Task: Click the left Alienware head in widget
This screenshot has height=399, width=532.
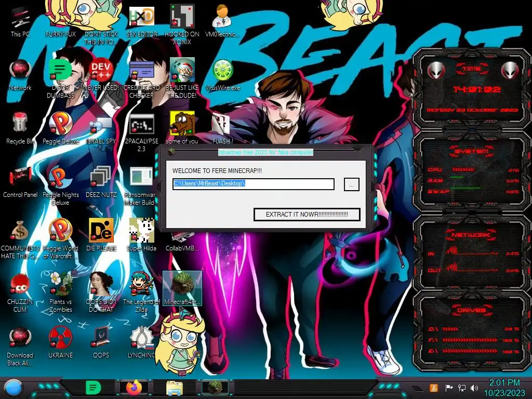Action: click(436, 71)
